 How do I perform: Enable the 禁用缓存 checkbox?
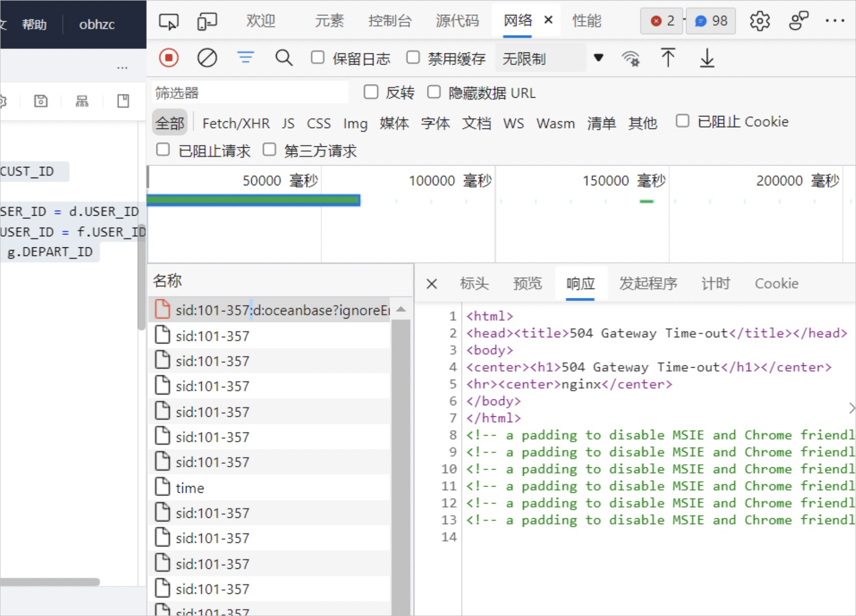[x=413, y=57]
